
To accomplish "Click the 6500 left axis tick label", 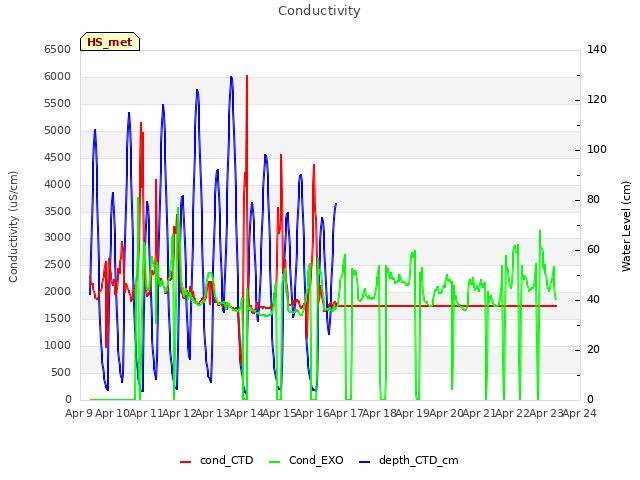I will tap(58, 49).
